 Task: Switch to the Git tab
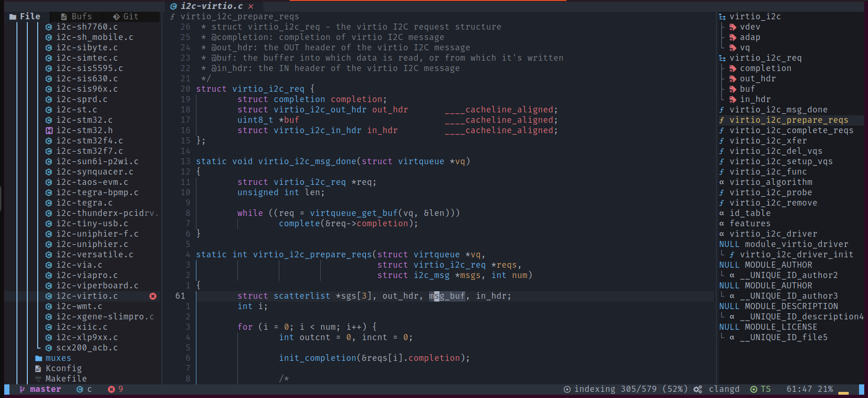(126, 16)
